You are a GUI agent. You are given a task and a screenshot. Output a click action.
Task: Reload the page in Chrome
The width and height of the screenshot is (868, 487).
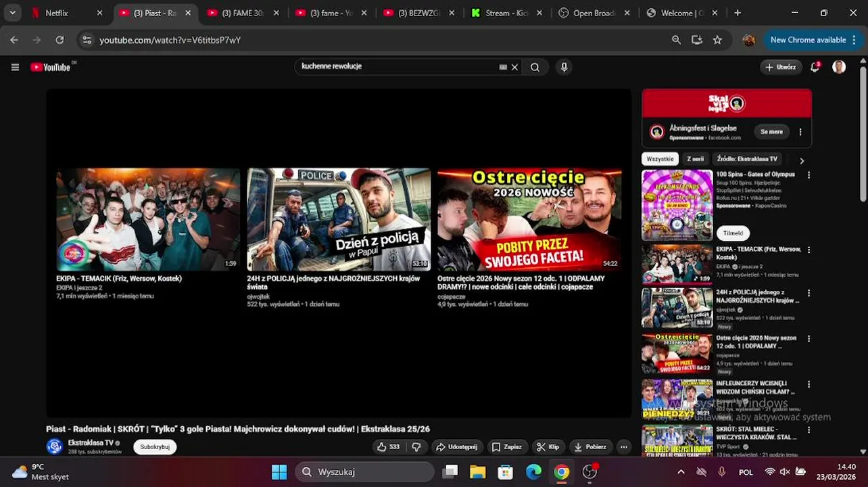point(59,40)
